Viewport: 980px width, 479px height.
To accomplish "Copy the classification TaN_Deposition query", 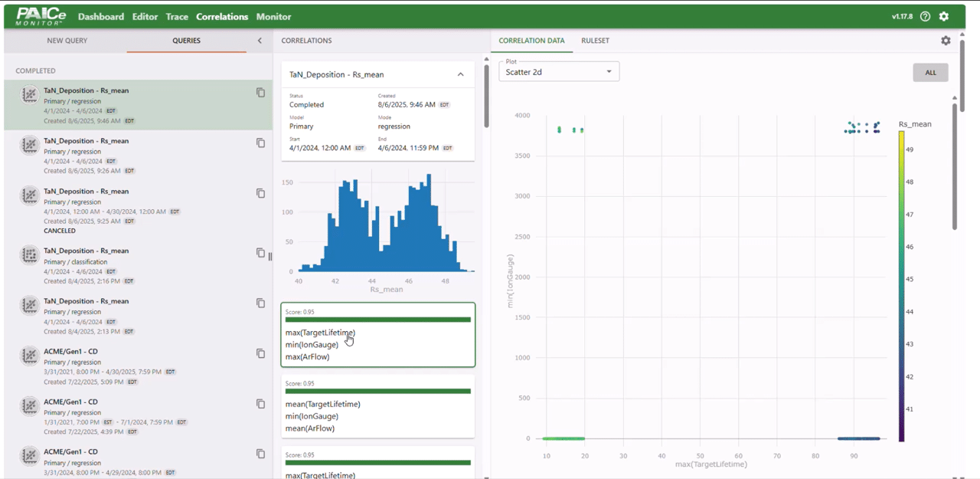I will (x=260, y=253).
